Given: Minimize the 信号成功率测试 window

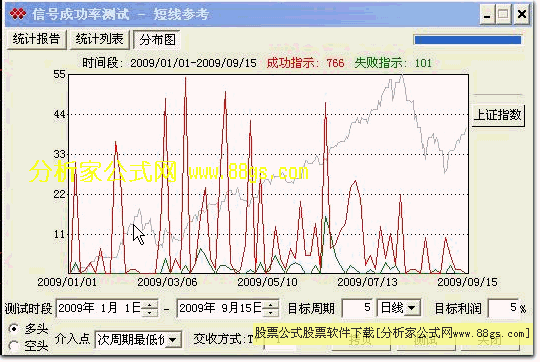Looking at the screenshot, I should click(x=487, y=14).
